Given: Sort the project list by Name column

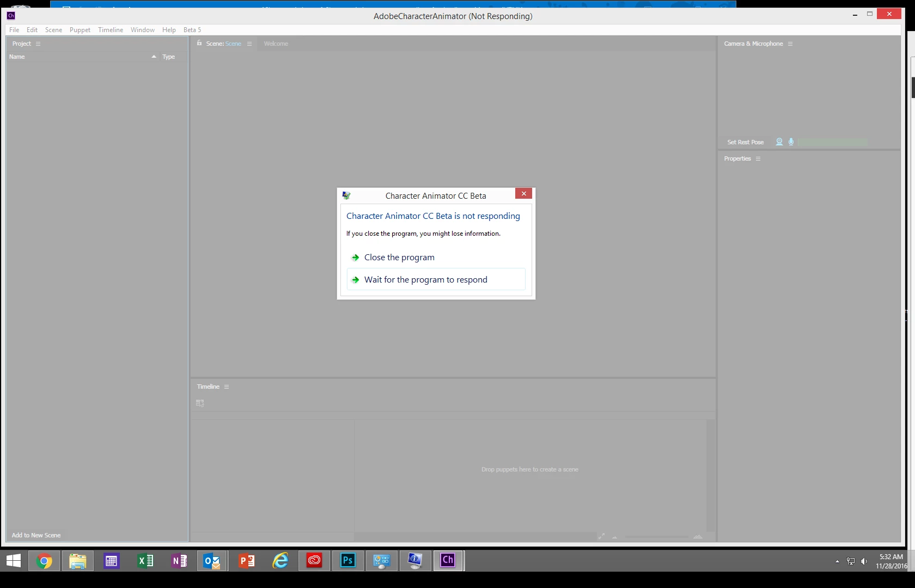Looking at the screenshot, I should (x=17, y=57).
